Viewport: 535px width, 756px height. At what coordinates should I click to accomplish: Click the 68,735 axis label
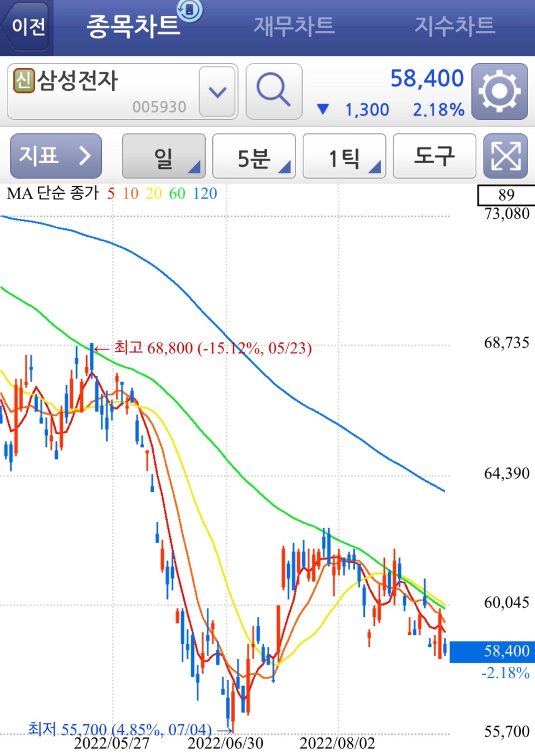507,343
